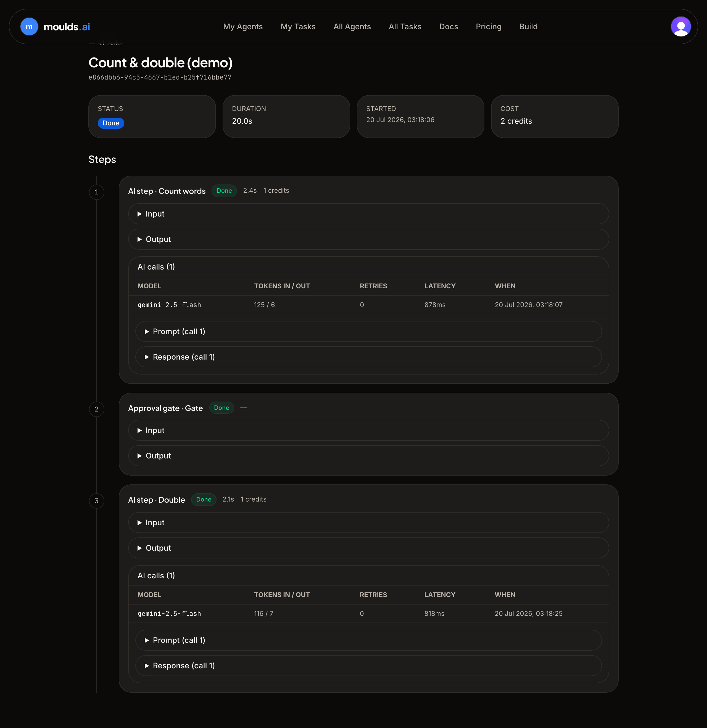This screenshot has width=707, height=728.
Task: Expand Input under Approval gate step
Action: [368, 431]
